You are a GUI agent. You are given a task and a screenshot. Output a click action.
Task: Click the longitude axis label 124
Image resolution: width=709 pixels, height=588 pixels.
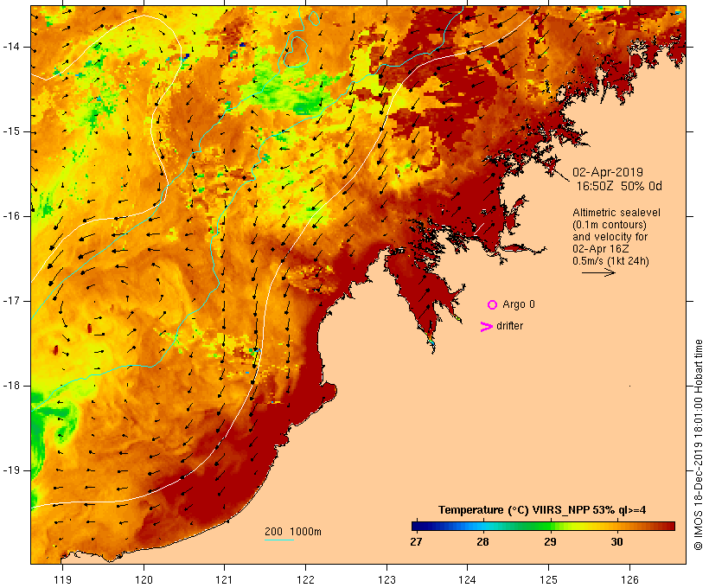coord(467,580)
